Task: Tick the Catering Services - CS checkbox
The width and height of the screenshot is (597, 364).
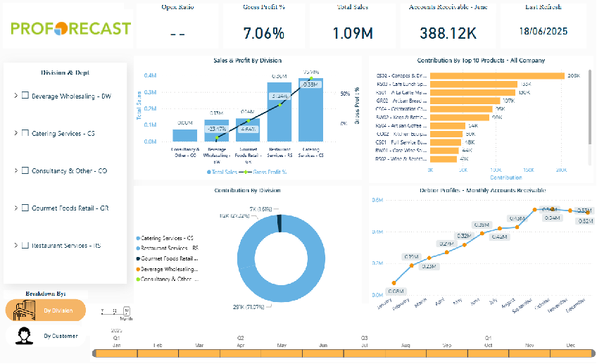Action: coord(25,133)
